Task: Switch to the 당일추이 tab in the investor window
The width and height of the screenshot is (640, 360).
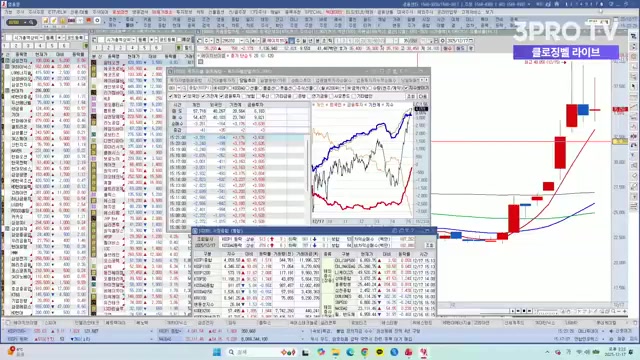Action: pos(247,80)
